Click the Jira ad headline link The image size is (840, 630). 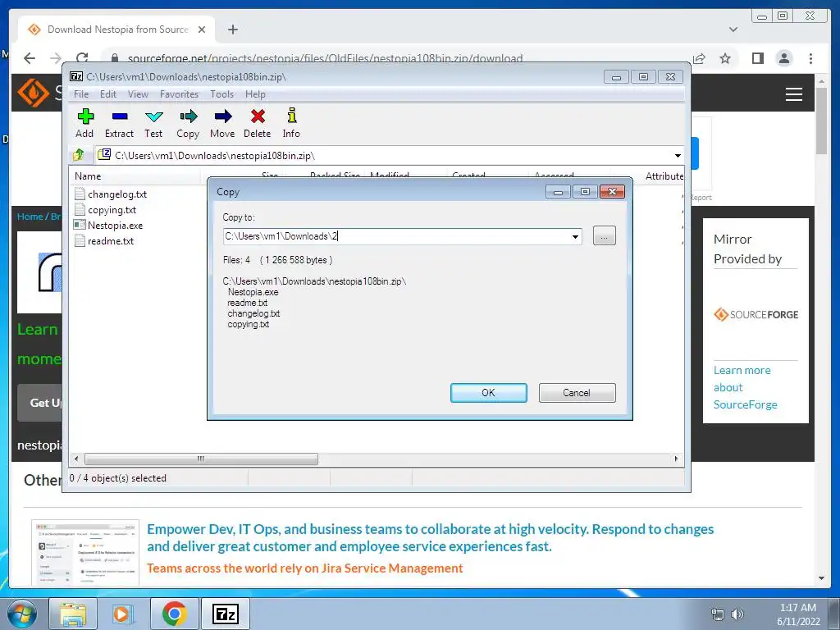click(x=430, y=538)
